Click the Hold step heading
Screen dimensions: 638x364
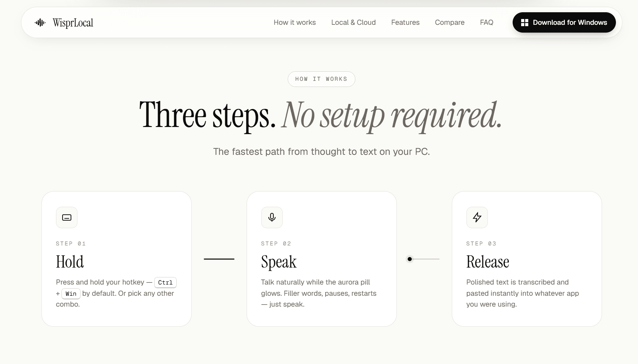tap(70, 262)
